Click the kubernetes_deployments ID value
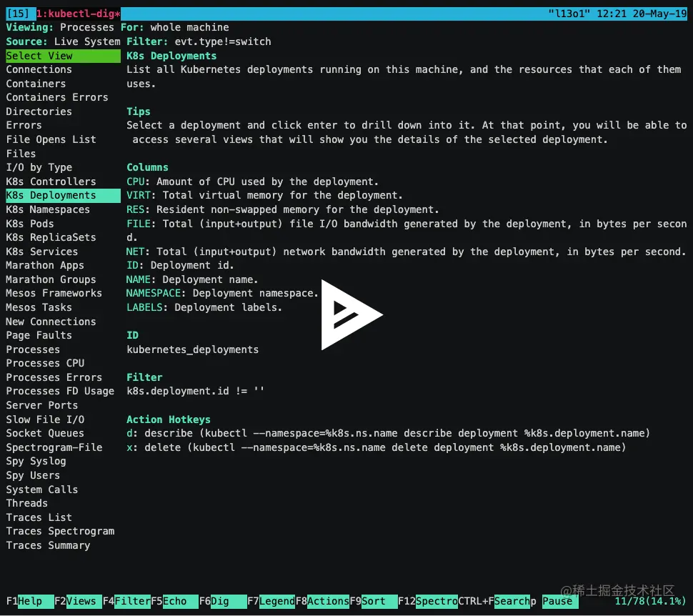 click(x=193, y=349)
